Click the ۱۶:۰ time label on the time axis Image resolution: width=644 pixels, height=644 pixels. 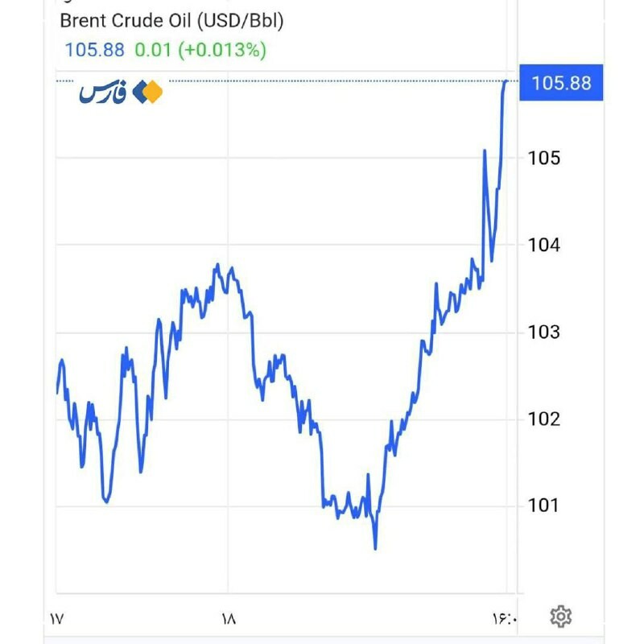click(506, 619)
